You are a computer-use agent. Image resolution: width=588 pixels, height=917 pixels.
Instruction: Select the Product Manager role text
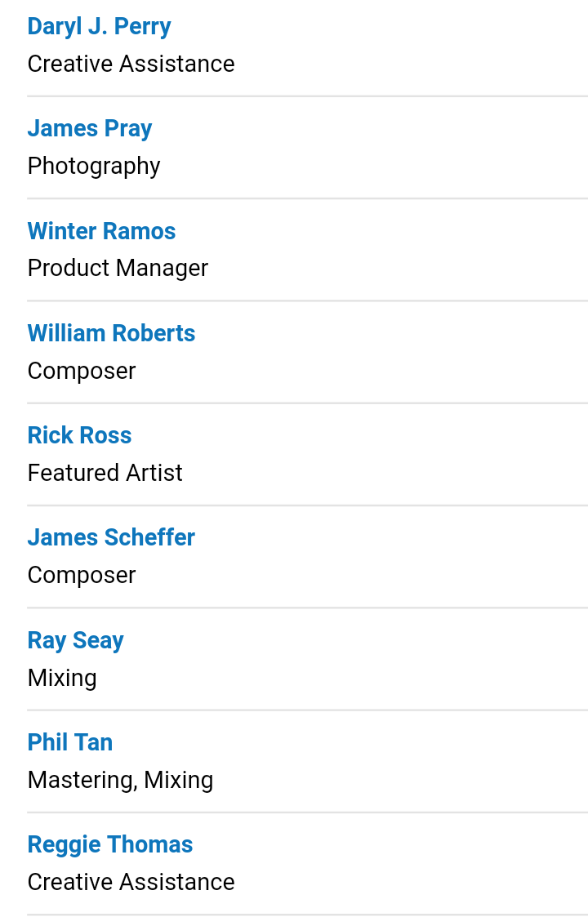point(118,268)
